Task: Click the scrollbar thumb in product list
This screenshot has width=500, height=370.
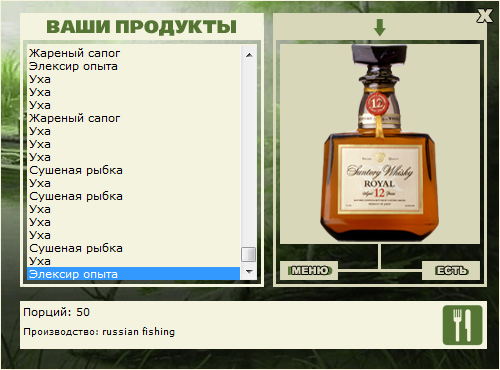Action: click(248, 254)
